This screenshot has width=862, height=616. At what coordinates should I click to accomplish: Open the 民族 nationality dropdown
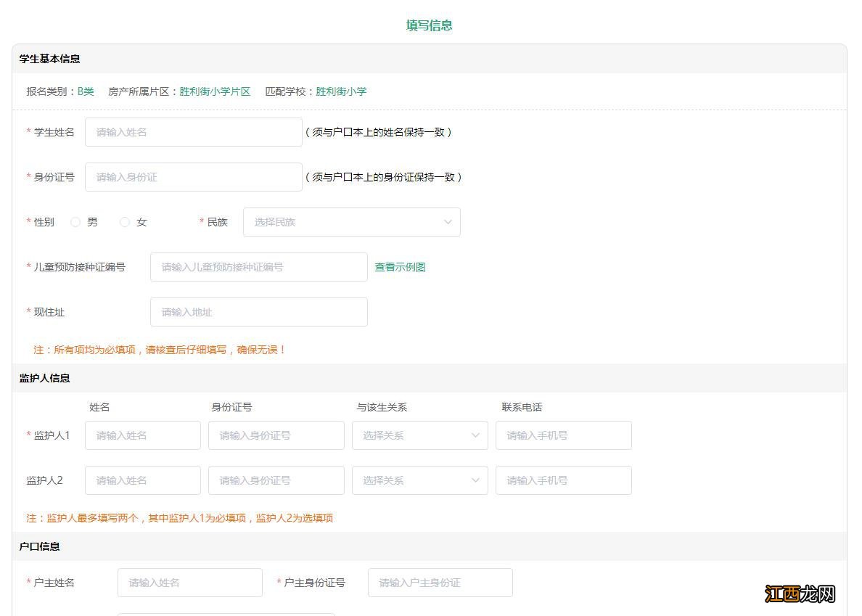pos(351,222)
